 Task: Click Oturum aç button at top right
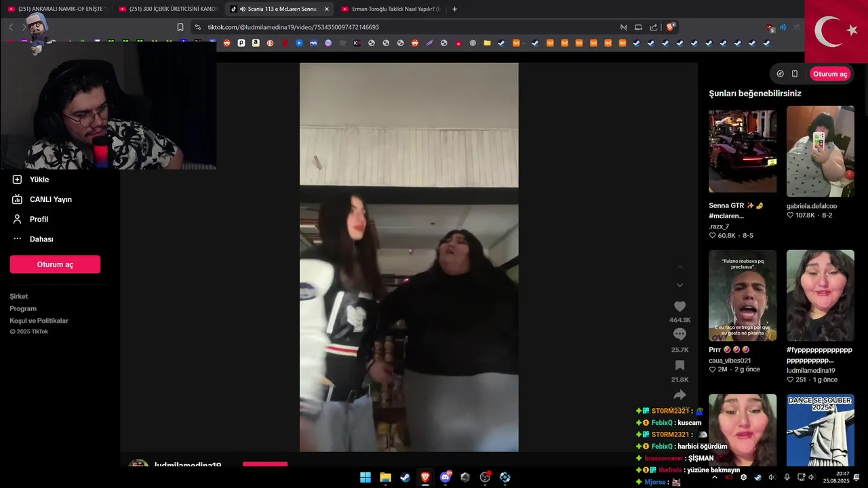click(830, 74)
